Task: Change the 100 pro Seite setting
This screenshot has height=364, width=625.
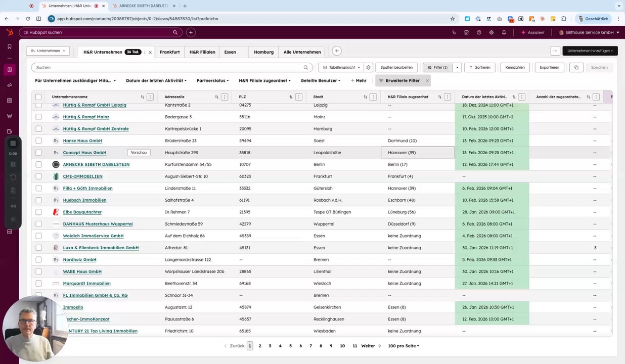Action: [403, 346]
